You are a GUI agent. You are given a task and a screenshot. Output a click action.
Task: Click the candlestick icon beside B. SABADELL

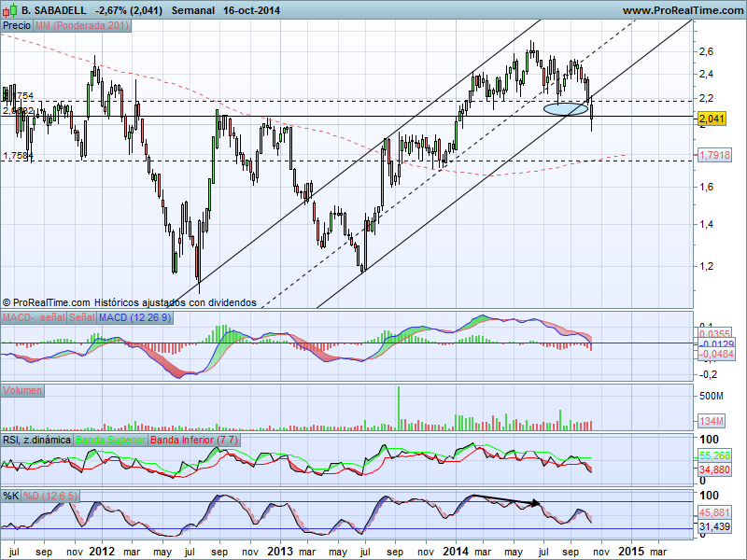10,10
